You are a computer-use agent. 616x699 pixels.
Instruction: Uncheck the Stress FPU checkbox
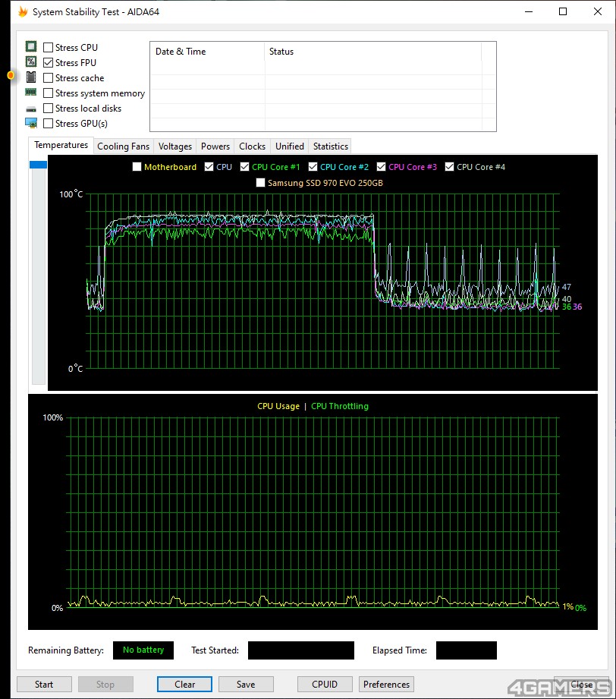point(48,62)
